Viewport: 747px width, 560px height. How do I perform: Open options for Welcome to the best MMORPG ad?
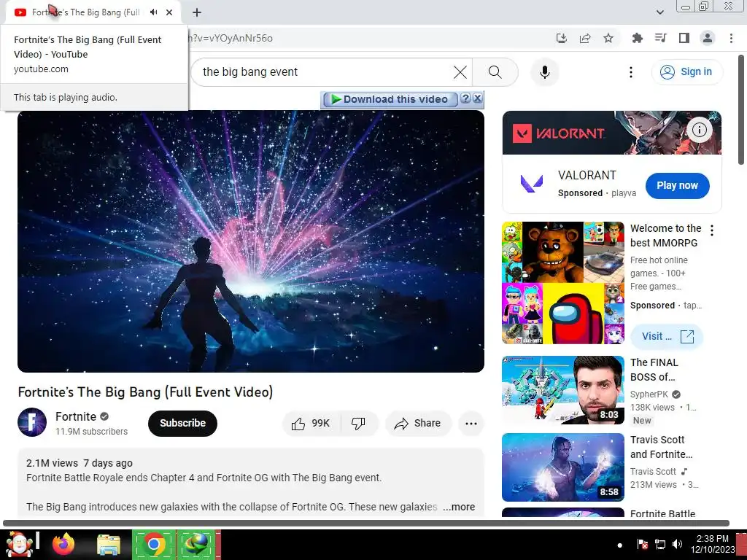tap(712, 231)
